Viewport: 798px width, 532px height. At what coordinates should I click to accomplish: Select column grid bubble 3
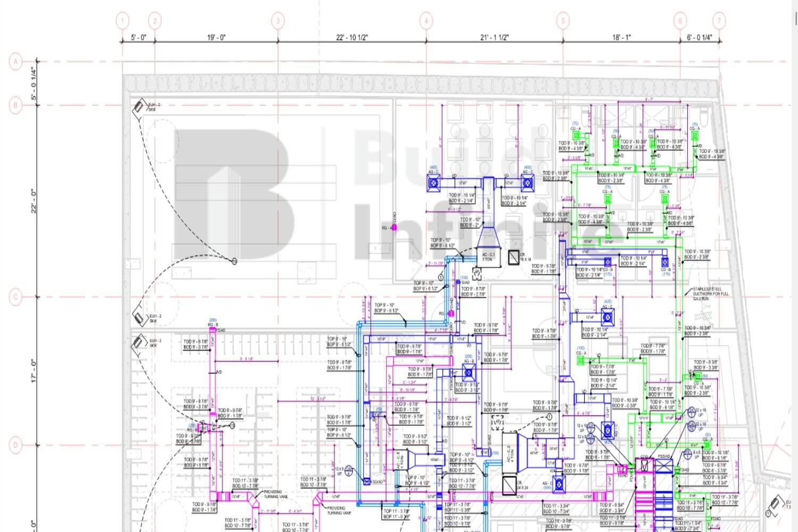point(278,21)
